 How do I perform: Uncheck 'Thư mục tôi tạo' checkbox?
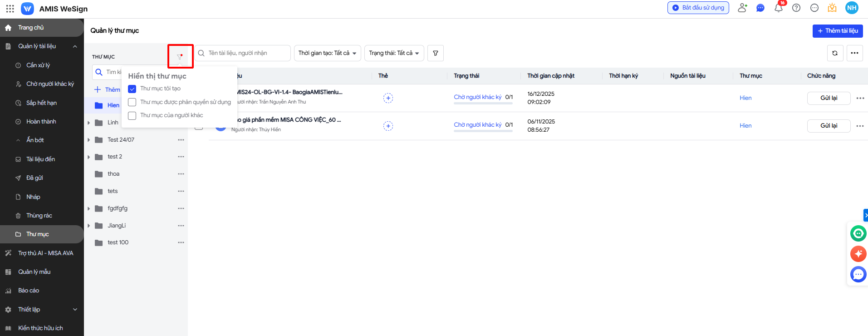click(x=132, y=89)
